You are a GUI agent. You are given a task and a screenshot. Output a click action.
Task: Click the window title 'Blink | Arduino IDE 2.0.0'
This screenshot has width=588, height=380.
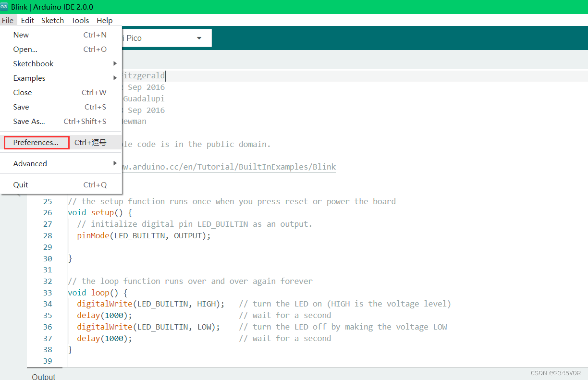(52, 7)
